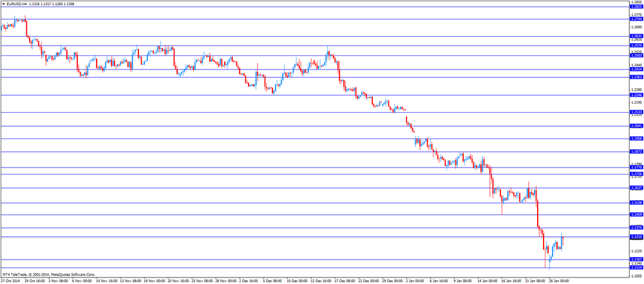This screenshot has height=284, width=644.
Task: Click the 2 Jan 00:00 time axis label
Action: (414, 281)
